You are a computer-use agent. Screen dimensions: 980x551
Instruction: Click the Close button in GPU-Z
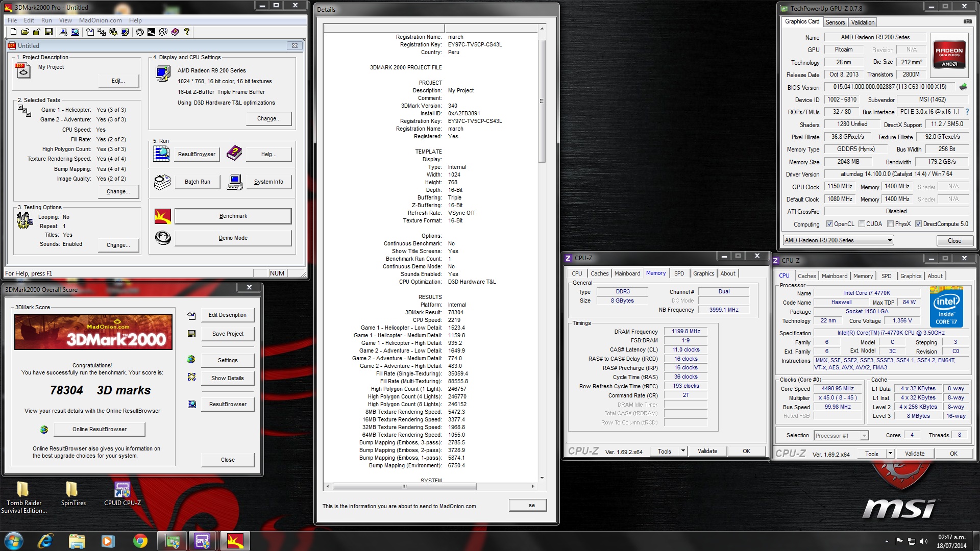[x=954, y=241]
